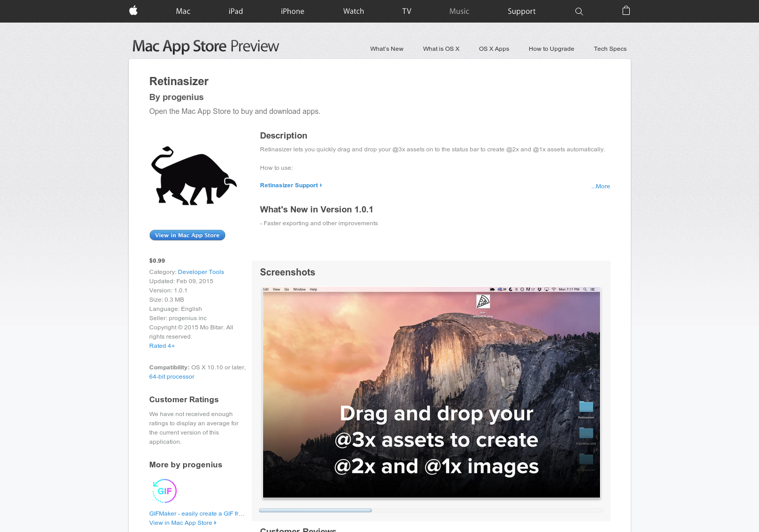Click the Retinasizer bull app icon

(194, 176)
